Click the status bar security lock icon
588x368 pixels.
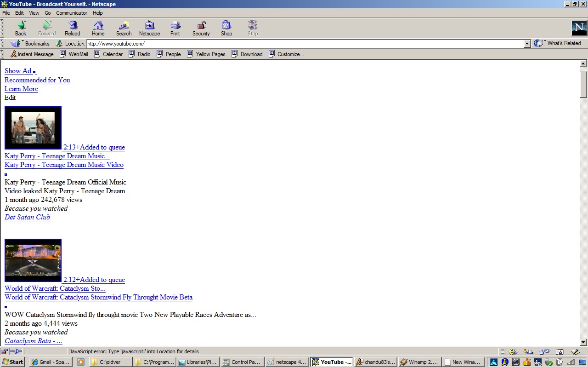4,351
